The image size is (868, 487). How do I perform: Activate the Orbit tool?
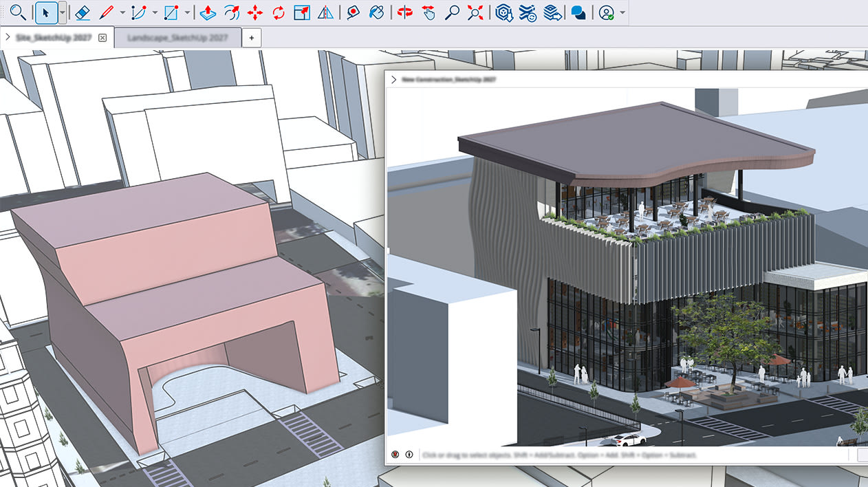pos(405,12)
